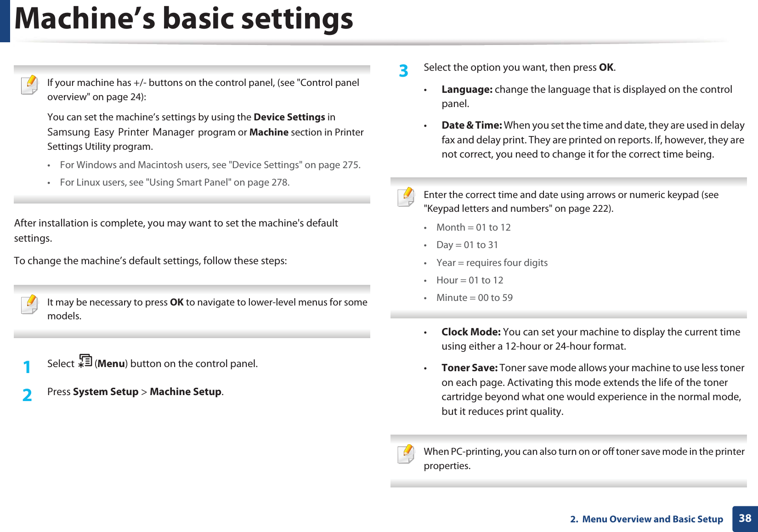Open the 'Device Settings' page 275 link
758x532 pixels.
pyautogui.click(x=294, y=165)
